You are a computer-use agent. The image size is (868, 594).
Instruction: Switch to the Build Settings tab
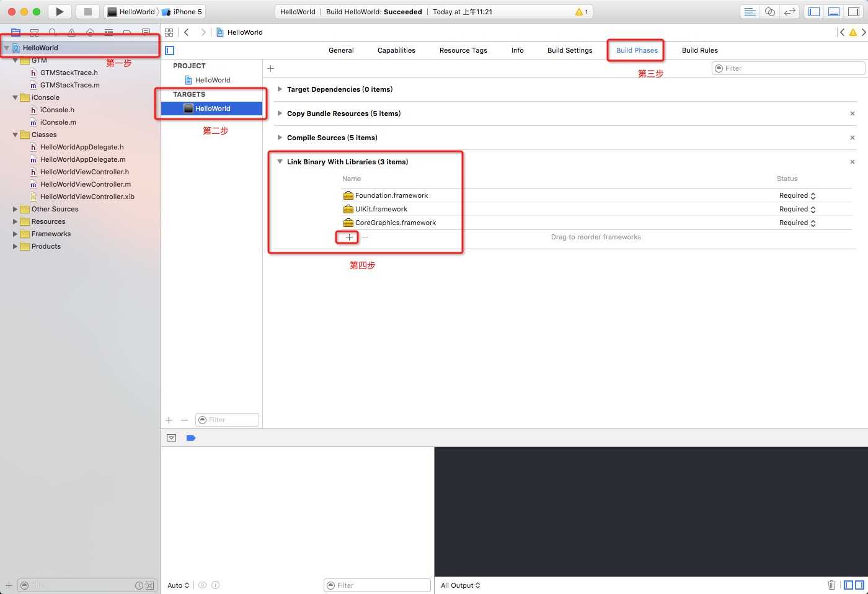pyautogui.click(x=570, y=50)
